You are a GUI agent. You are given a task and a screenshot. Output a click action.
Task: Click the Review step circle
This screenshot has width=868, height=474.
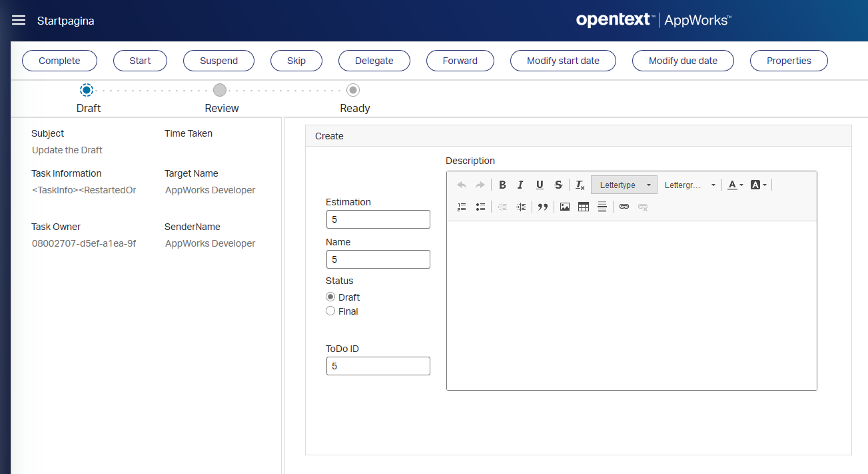click(x=220, y=90)
